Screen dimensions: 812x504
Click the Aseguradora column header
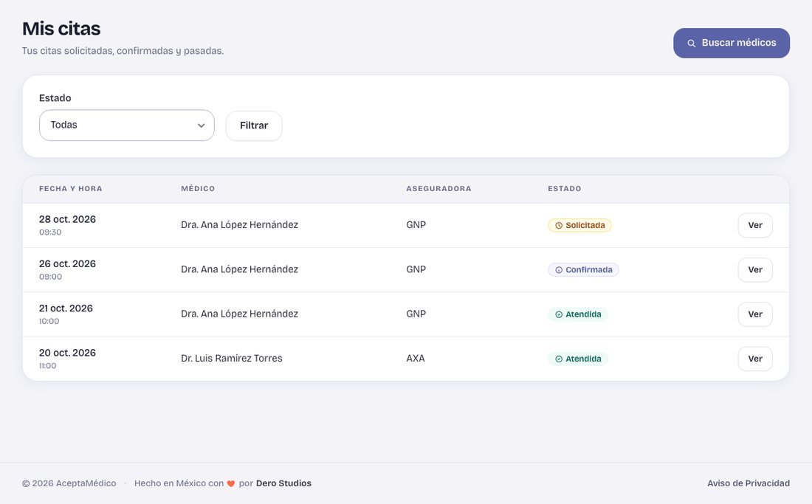438,189
